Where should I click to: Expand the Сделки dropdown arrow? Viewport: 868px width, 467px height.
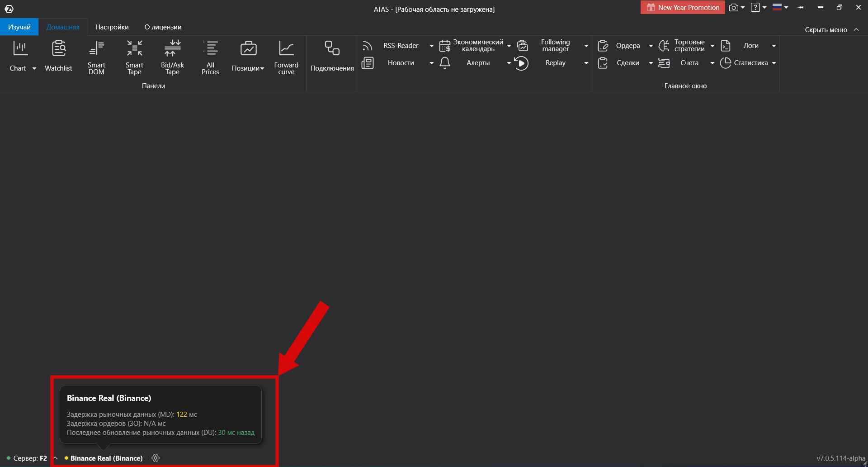click(651, 63)
